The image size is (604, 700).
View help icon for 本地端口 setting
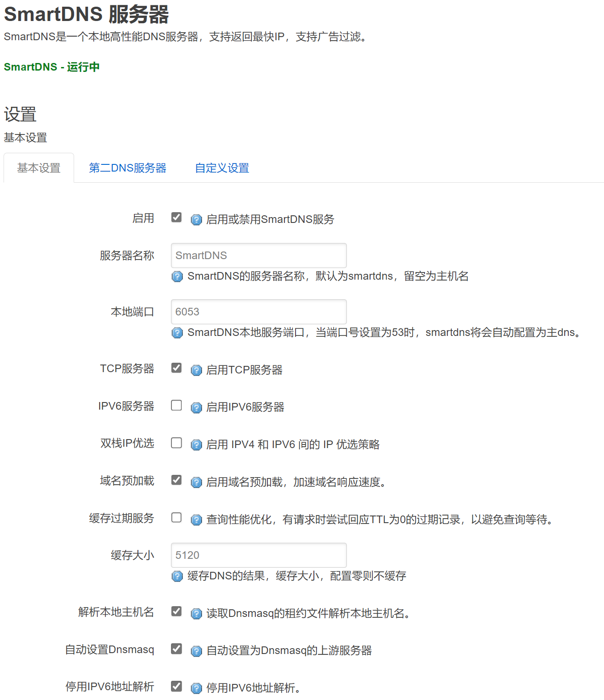click(177, 333)
